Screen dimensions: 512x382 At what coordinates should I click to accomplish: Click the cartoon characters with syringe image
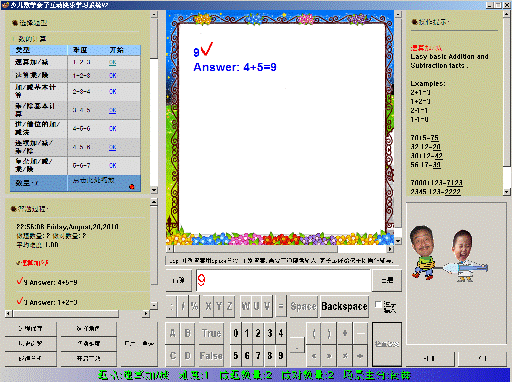point(450,253)
